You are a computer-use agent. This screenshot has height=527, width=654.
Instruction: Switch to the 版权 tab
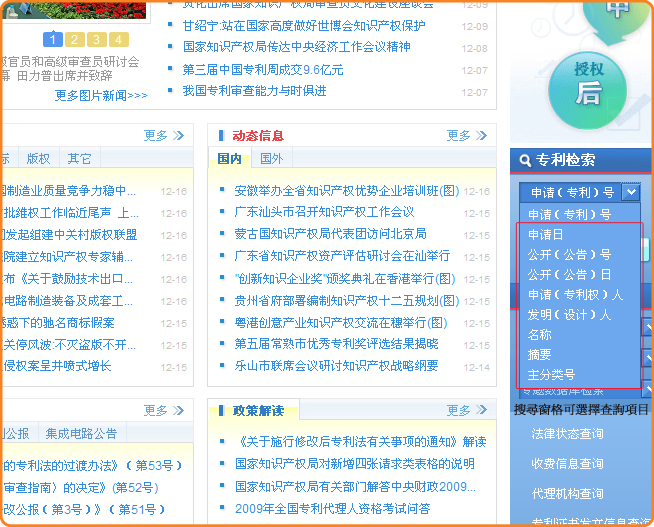click(x=38, y=158)
